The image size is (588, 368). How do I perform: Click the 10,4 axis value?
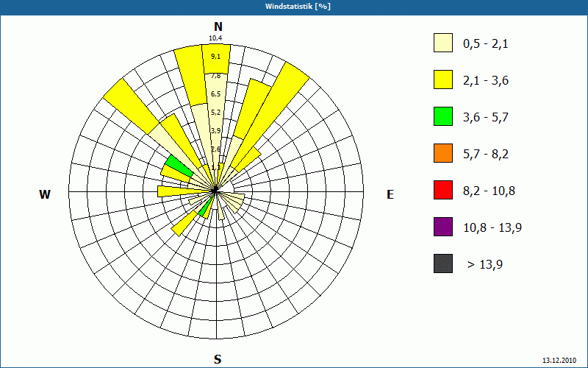click(215, 38)
